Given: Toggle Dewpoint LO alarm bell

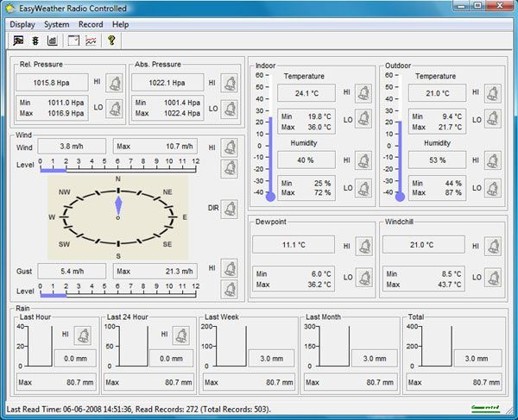Looking at the screenshot, I should [x=364, y=278].
